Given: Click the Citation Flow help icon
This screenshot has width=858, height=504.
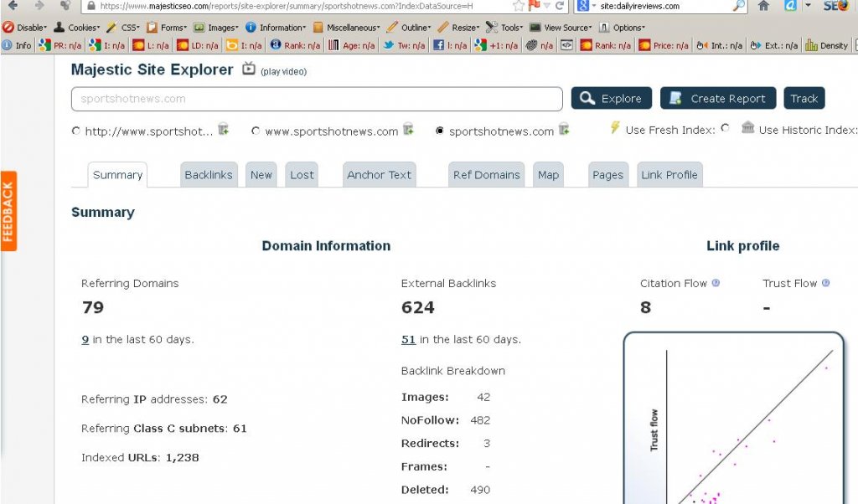Looking at the screenshot, I should [x=716, y=283].
